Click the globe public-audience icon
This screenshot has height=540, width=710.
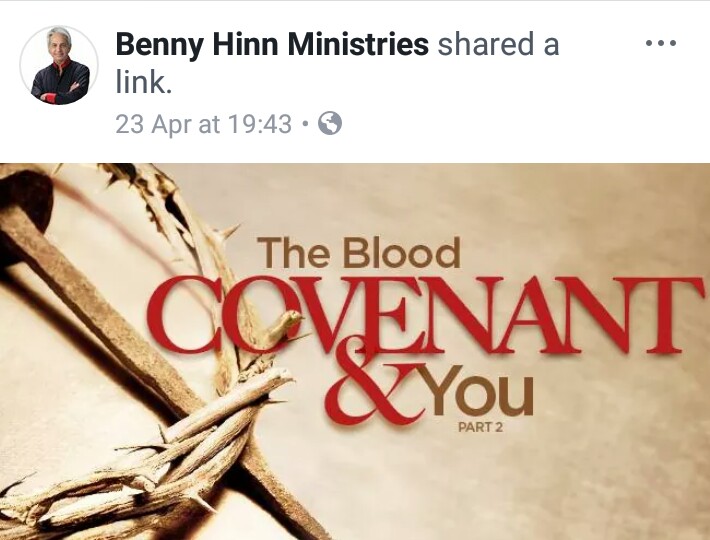coord(330,123)
